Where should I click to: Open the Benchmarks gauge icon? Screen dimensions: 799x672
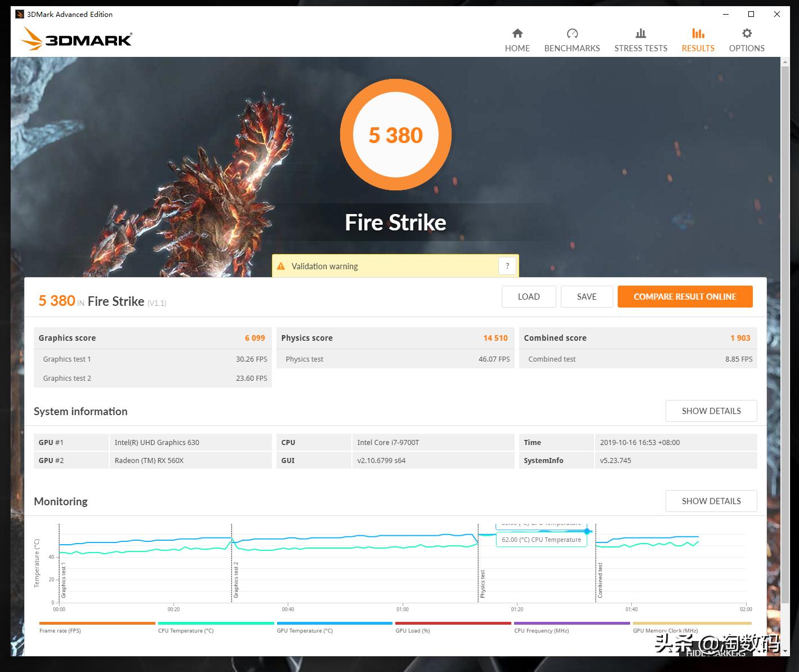(x=572, y=33)
